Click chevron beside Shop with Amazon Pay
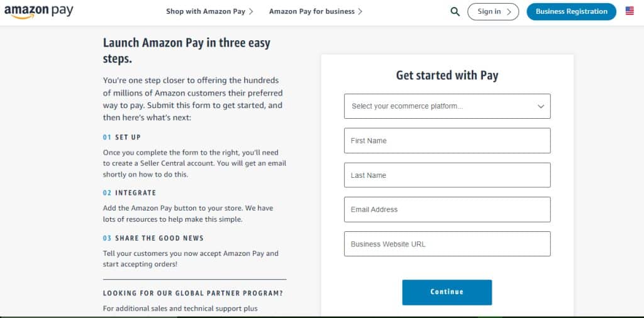 [251, 11]
